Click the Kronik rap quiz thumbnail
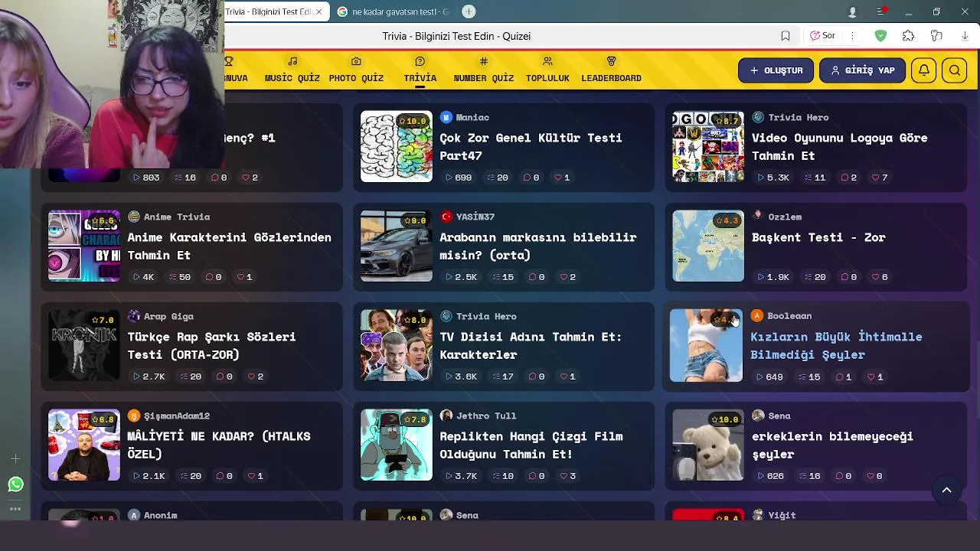Image resolution: width=980 pixels, height=551 pixels. (84, 345)
